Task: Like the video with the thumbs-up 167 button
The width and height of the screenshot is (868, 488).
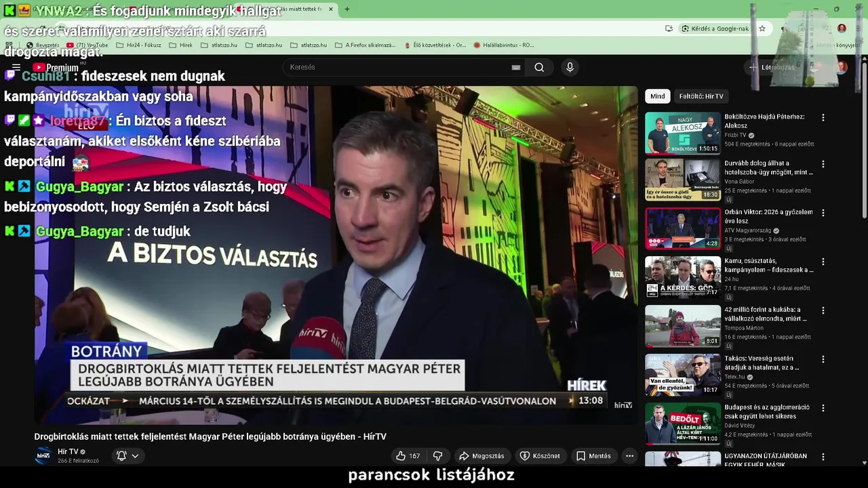Action: pyautogui.click(x=408, y=456)
